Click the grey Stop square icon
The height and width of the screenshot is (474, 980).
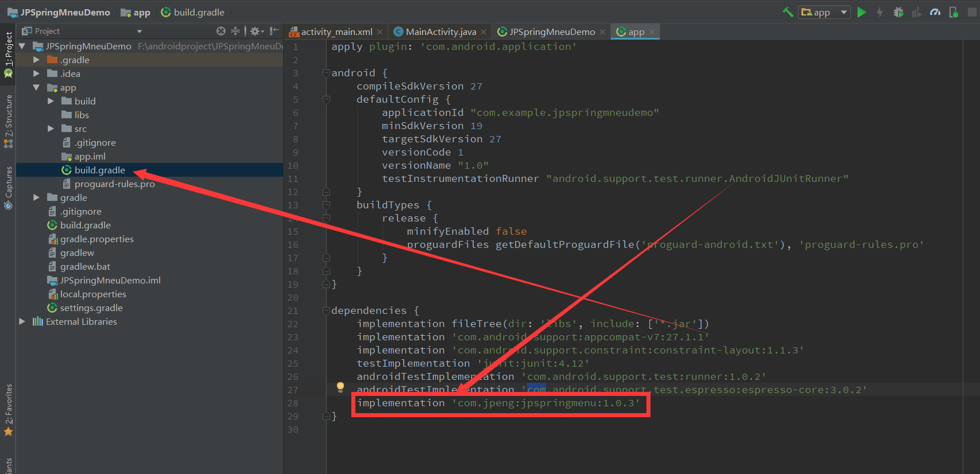pyautogui.click(x=972, y=12)
